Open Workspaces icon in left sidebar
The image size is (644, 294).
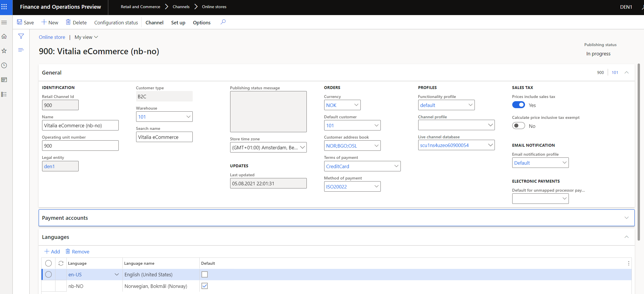4,80
